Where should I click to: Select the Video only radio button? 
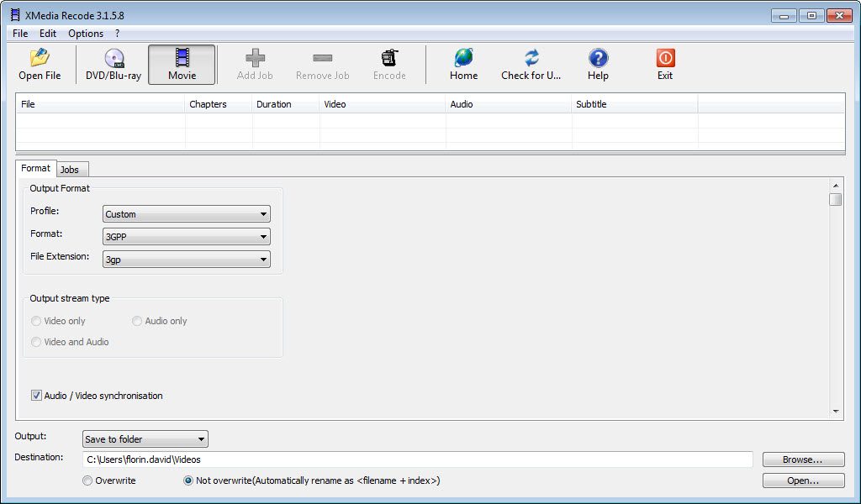[36, 321]
